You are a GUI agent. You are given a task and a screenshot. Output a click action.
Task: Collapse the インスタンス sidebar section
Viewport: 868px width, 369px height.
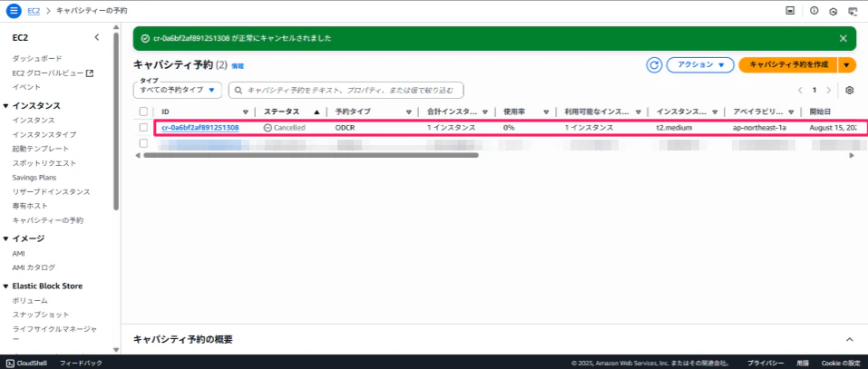(x=6, y=106)
